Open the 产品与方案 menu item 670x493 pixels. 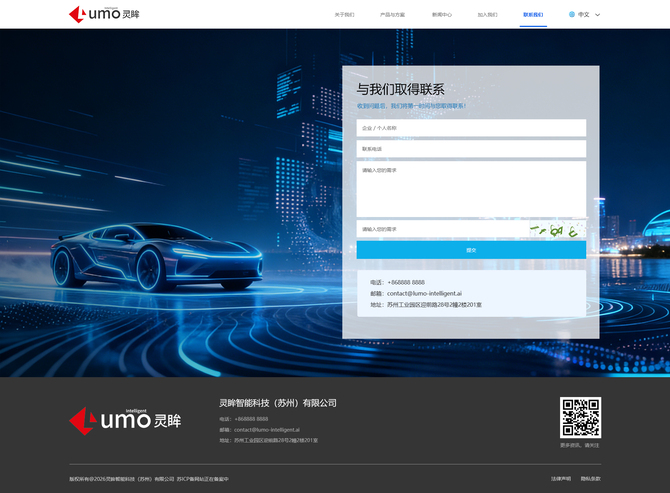point(392,15)
